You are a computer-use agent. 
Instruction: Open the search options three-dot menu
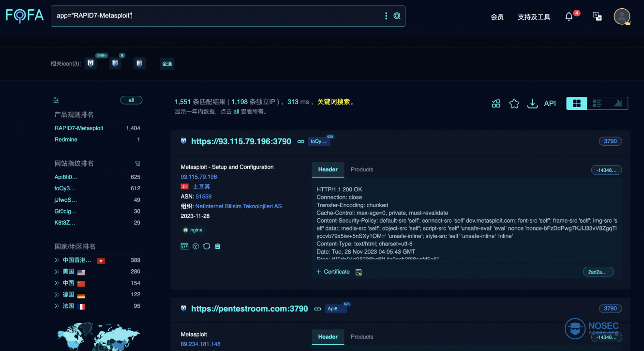coord(386,16)
